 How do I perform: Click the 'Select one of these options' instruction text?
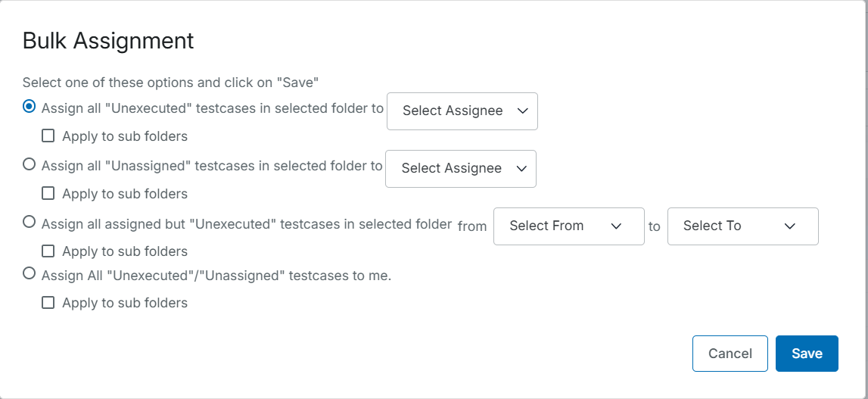[171, 83]
